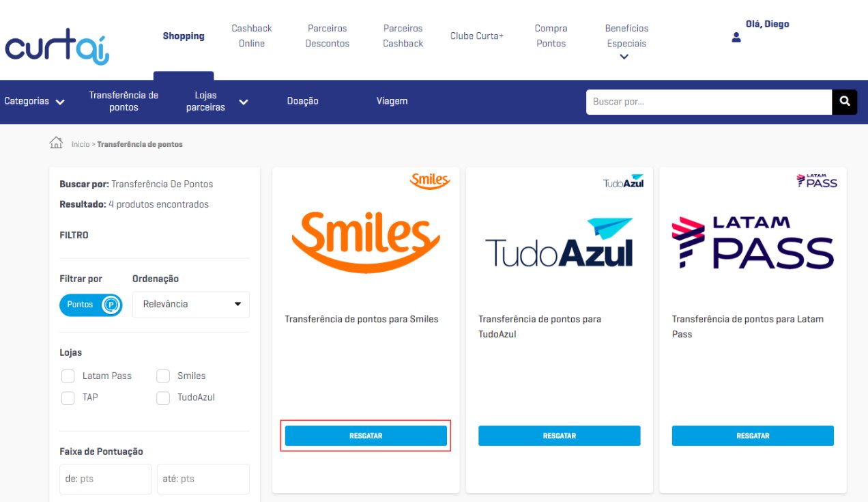The width and height of the screenshot is (868, 502).
Task: Check the TAP store checkbox
Action: (x=68, y=398)
